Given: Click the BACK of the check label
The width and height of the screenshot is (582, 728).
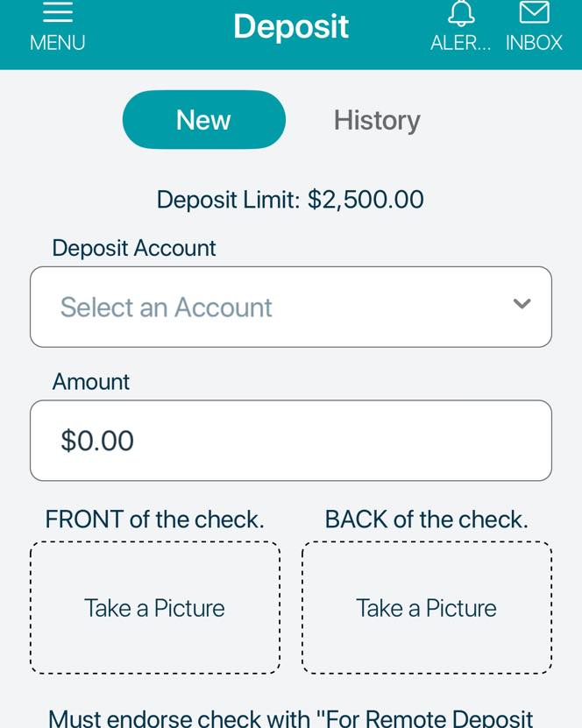Looking at the screenshot, I should pos(426,519).
